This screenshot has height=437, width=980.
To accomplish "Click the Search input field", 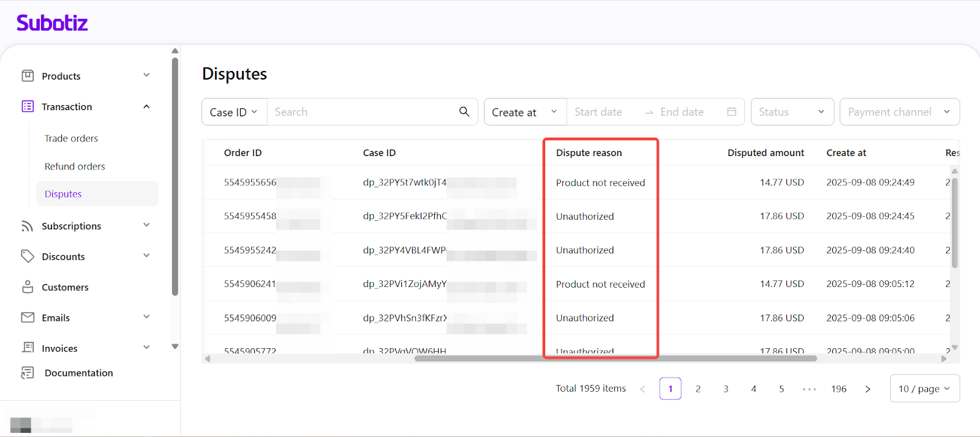I will [x=361, y=112].
